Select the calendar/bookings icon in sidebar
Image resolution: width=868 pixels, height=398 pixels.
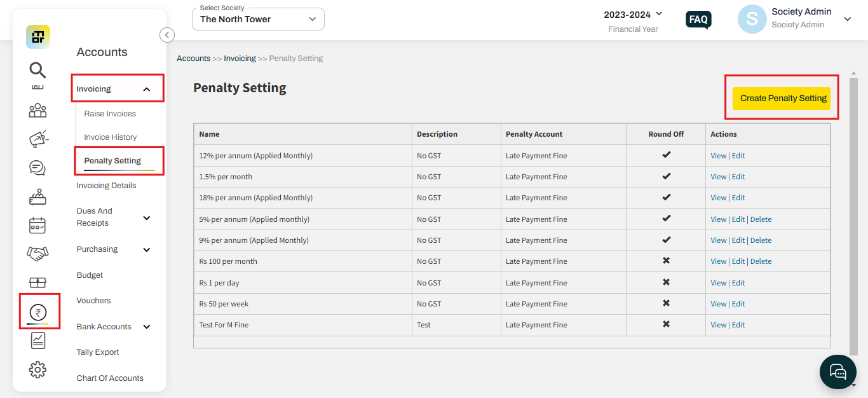[37, 225]
